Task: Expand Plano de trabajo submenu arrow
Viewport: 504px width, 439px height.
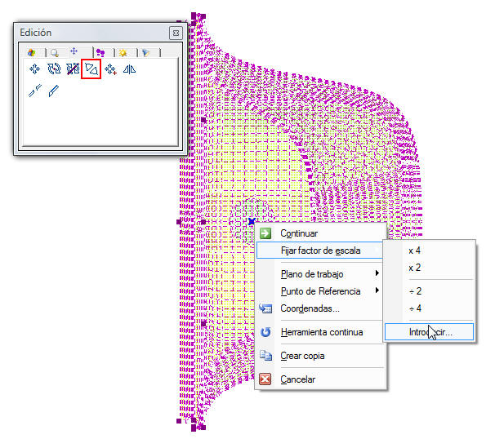Action: pos(377,273)
